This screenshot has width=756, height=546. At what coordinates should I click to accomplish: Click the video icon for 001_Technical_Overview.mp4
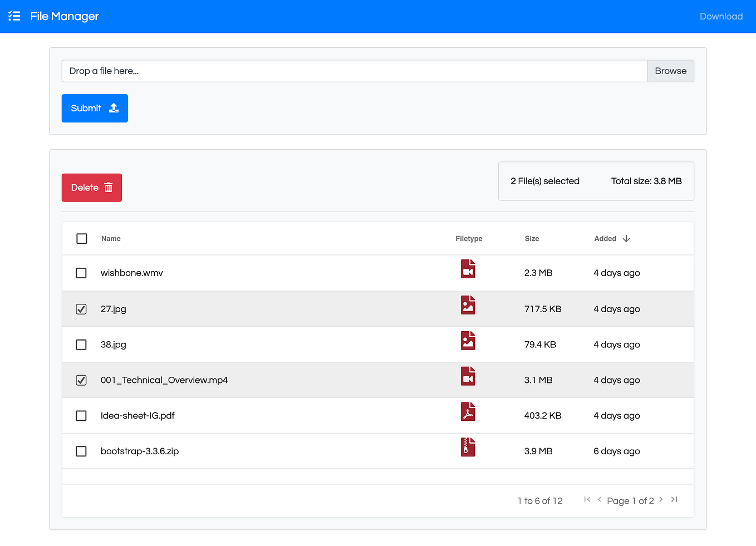[468, 376]
